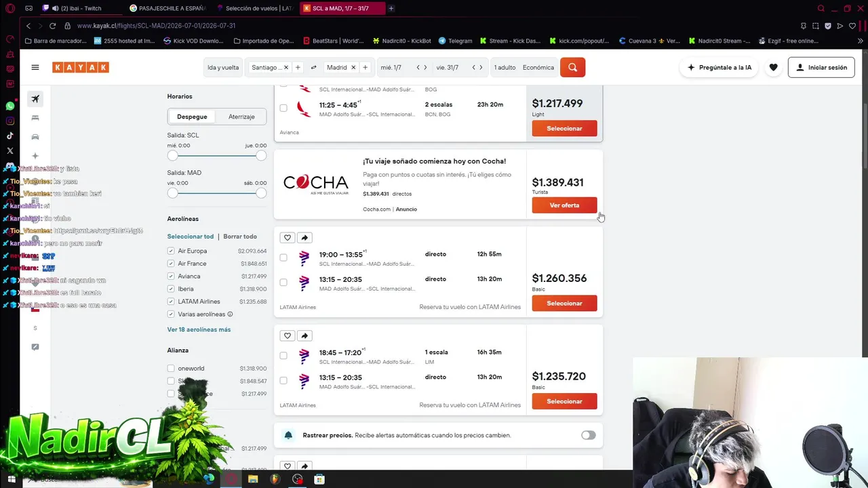Viewport: 868px width, 488px height.
Task: Swap origin and destination arrows
Action: coord(313,67)
